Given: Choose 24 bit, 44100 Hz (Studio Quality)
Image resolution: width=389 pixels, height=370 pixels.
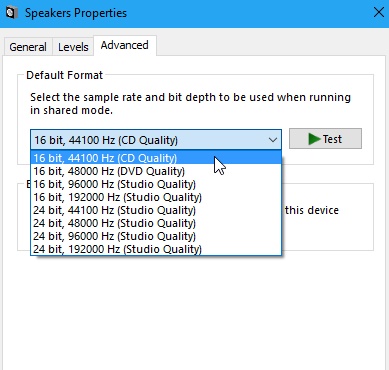Looking at the screenshot, I should point(156,210).
